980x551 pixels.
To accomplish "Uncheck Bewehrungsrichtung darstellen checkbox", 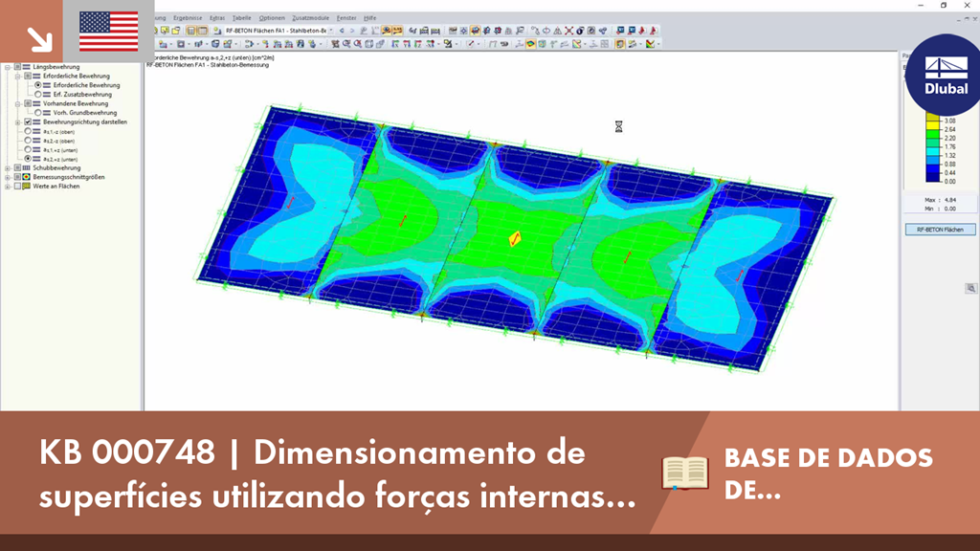I will [x=28, y=121].
